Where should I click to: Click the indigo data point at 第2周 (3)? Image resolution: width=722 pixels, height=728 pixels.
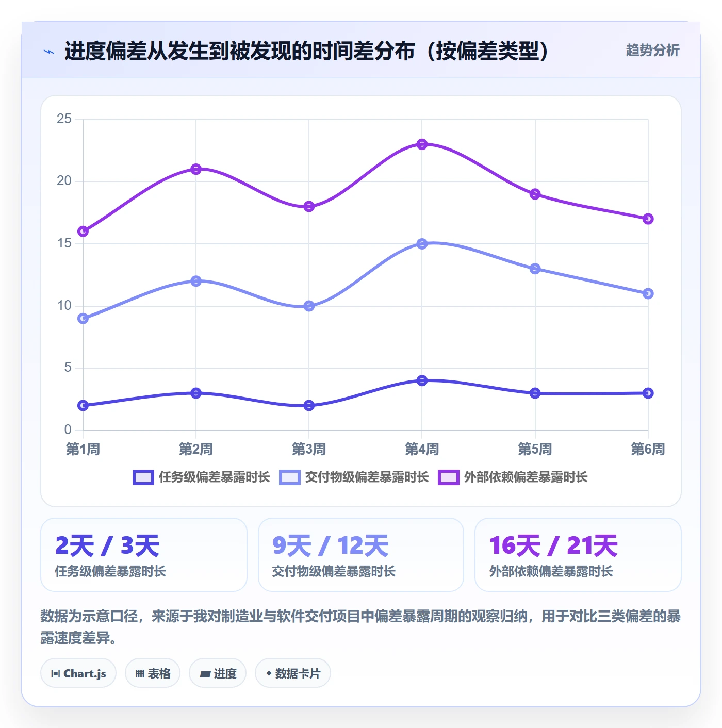click(x=196, y=393)
